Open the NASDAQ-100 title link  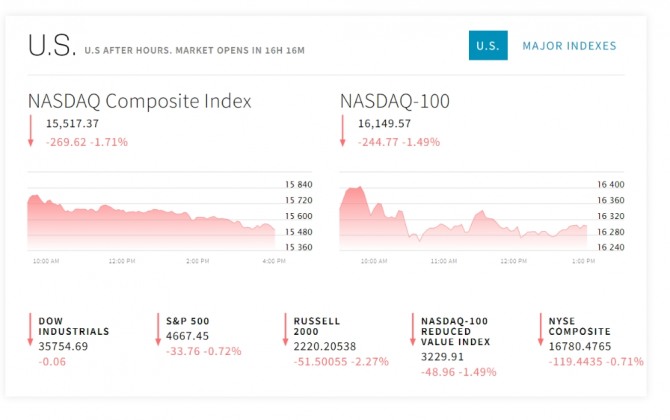pos(395,101)
